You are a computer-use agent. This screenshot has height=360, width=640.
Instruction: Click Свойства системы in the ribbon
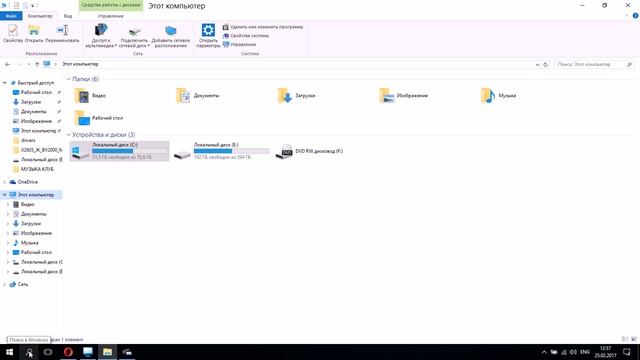246,36
